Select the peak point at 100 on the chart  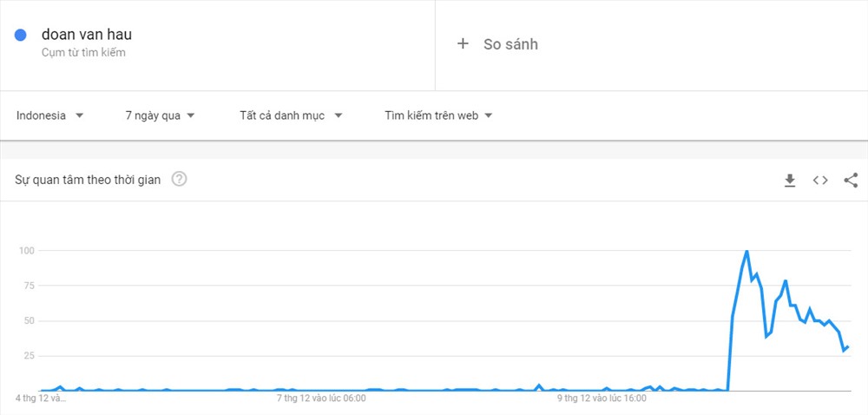(x=746, y=251)
